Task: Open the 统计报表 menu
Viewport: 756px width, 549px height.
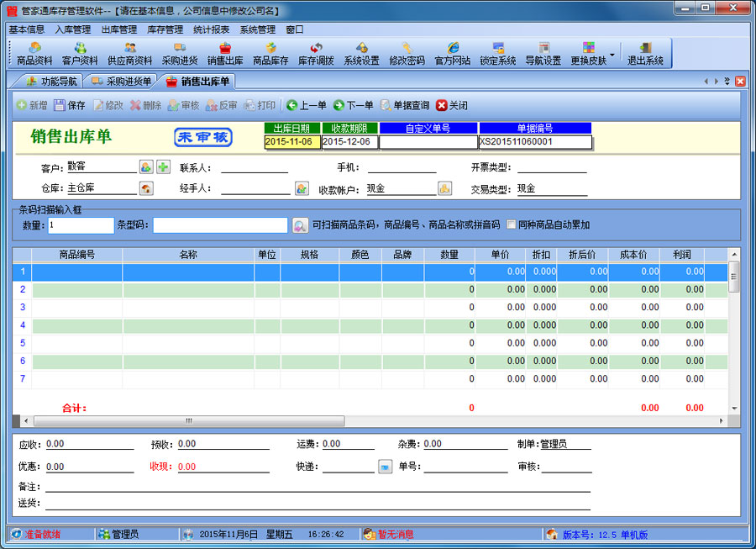Action: [211, 29]
